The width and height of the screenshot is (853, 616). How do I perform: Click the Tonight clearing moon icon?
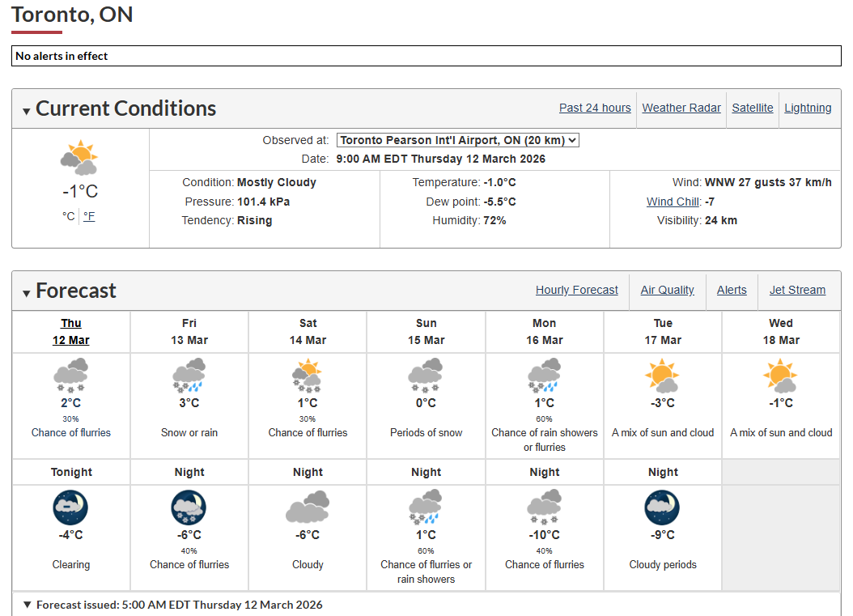click(x=71, y=508)
